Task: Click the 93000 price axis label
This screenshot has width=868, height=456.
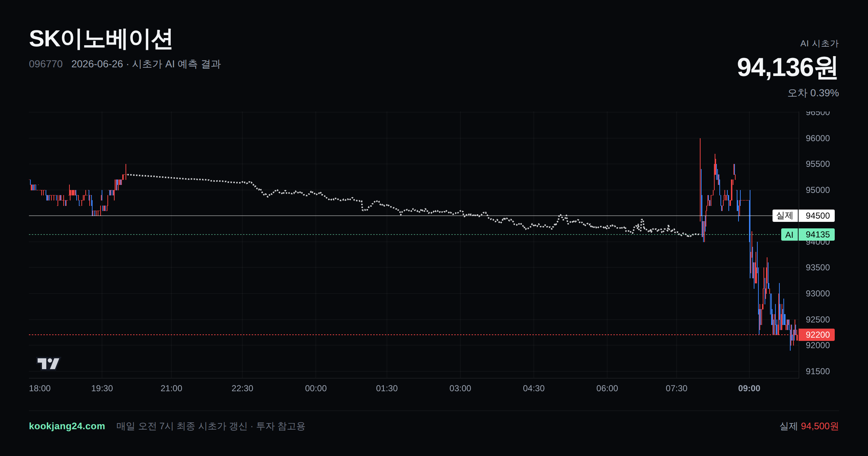Action: tap(818, 294)
